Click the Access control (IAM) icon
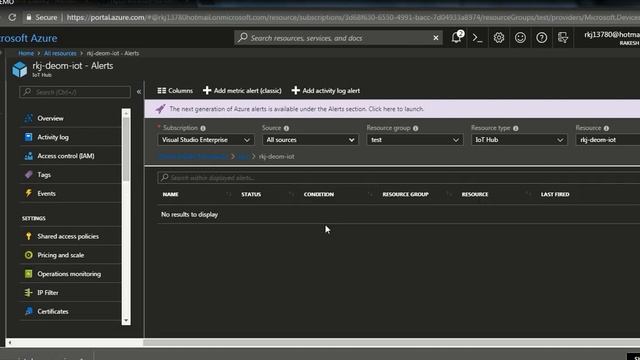This screenshot has height=360, width=640. tap(28, 156)
